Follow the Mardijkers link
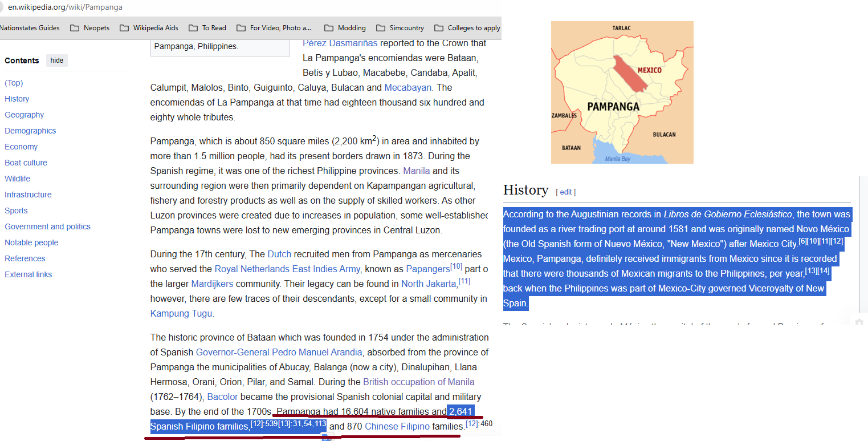This screenshot has height=441, width=868. (212, 284)
